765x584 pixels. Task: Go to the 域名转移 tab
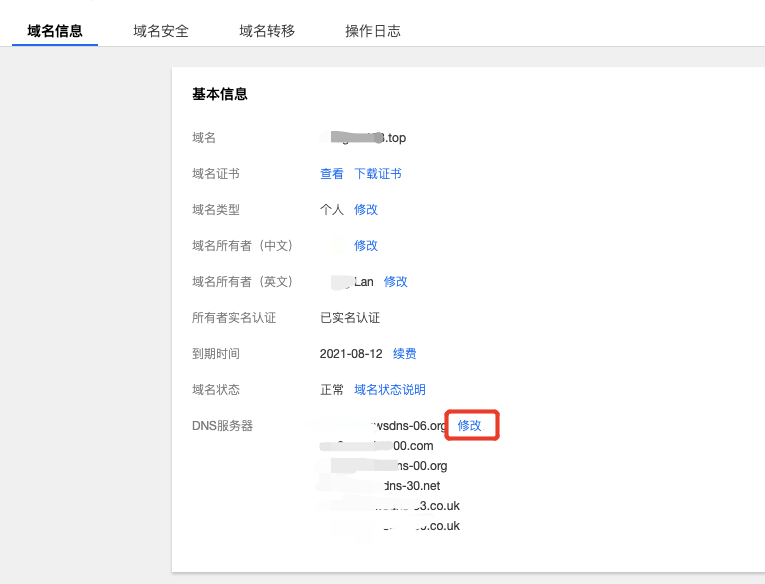pos(267,31)
